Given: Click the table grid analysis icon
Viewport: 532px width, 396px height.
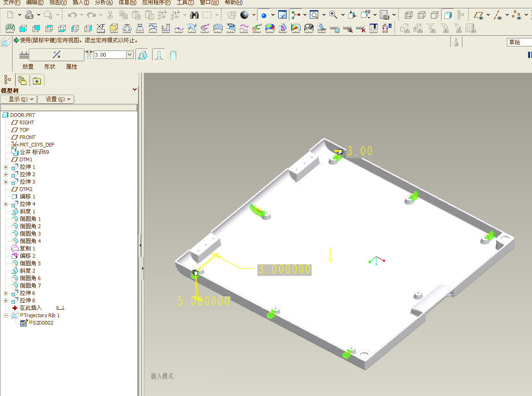Looking at the screenshot, I should pos(373,28).
